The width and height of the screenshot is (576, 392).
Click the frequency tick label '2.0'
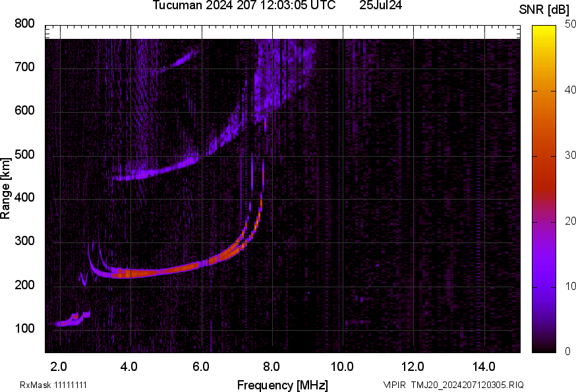tap(59, 366)
